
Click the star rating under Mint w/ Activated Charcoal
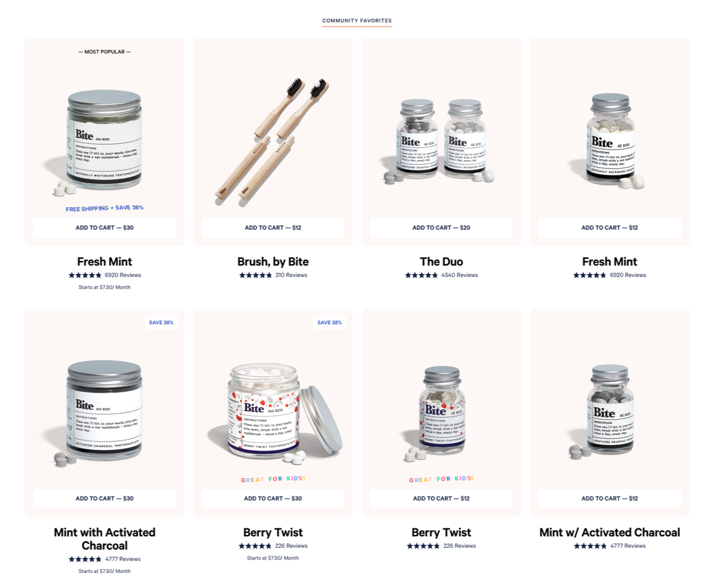pos(590,546)
